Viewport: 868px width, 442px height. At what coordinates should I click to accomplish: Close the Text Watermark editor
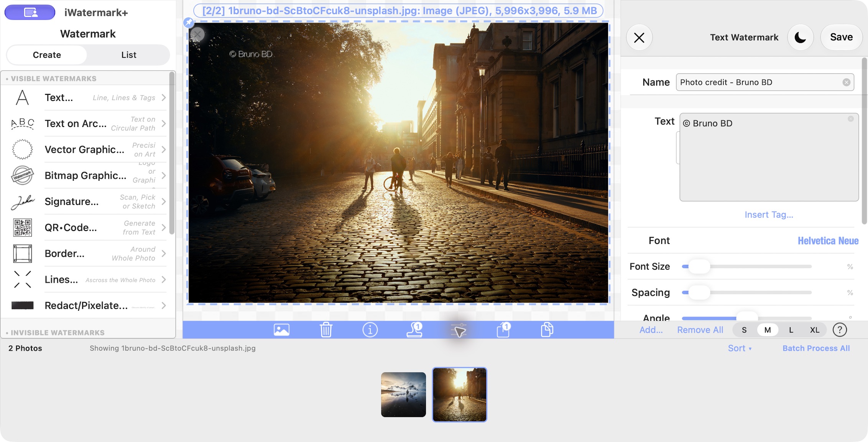point(639,37)
